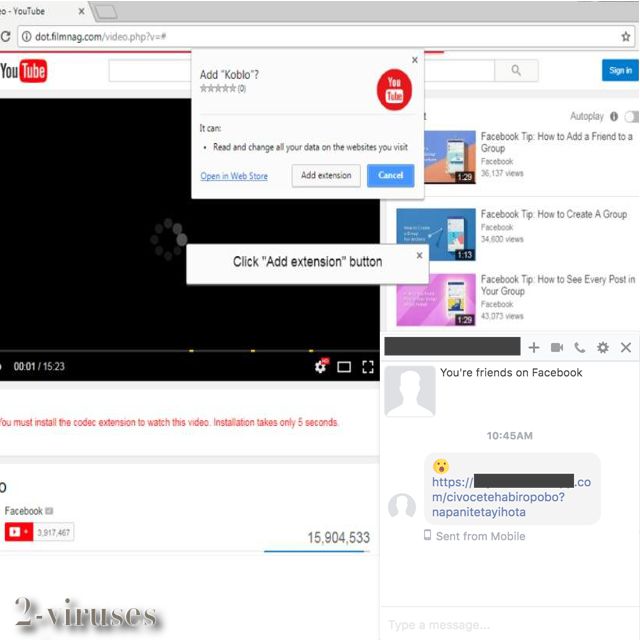Click the browser reload icon
This screenshot has width=640, height=640.
click(x=5, y=36)
